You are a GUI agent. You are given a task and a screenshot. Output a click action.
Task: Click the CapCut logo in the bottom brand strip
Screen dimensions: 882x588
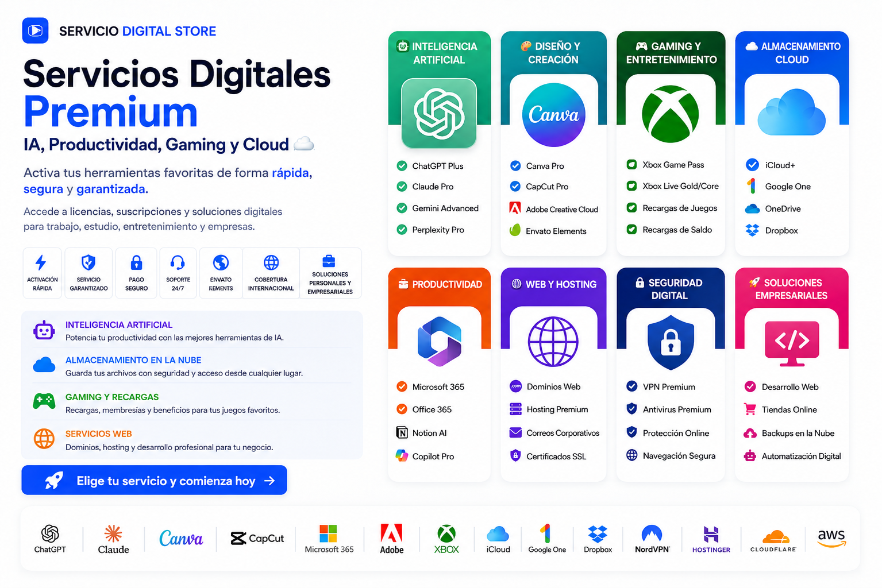coord(257,538)
